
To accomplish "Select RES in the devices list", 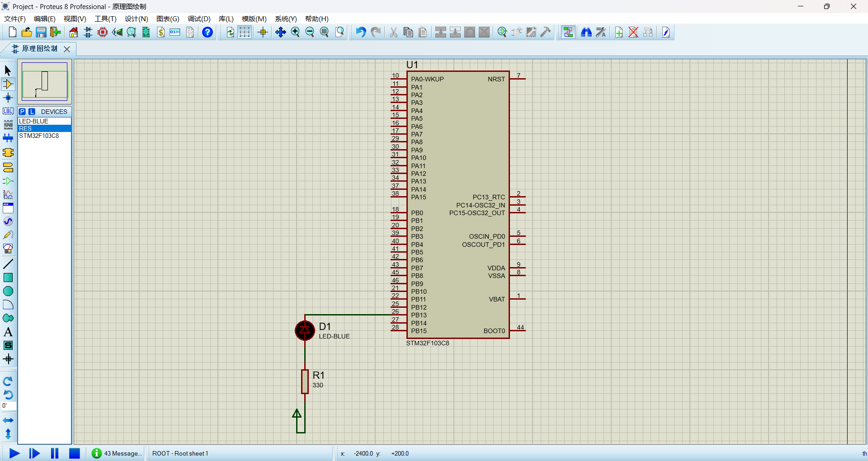I will point(44,128).
